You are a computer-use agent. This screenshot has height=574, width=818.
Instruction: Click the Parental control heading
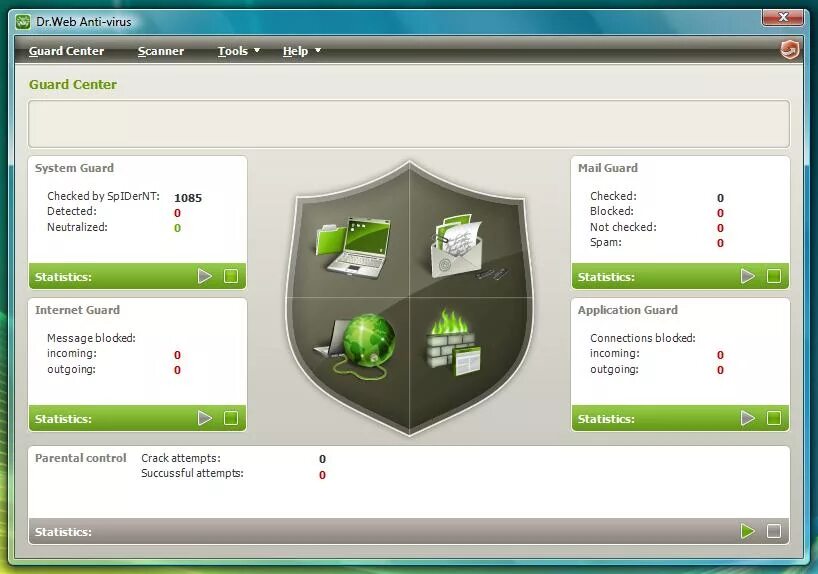pyautogui.click(x=80, y=458)
